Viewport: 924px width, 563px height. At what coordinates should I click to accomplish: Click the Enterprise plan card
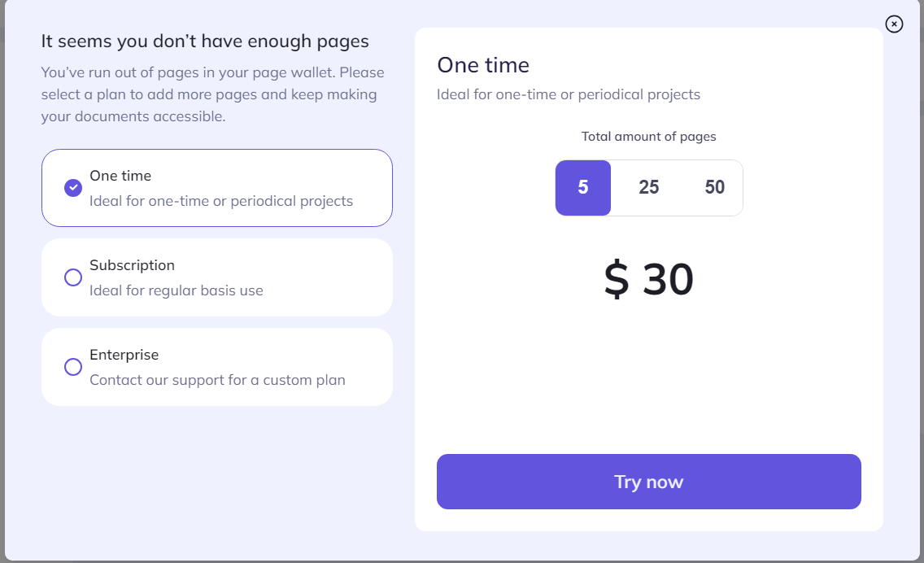tap(216, 366)
